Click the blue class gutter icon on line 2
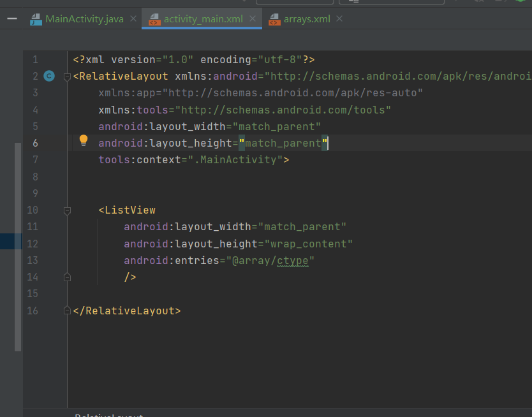Image resolution: width=532 pixels, height=417 pixels. [49, 77]
